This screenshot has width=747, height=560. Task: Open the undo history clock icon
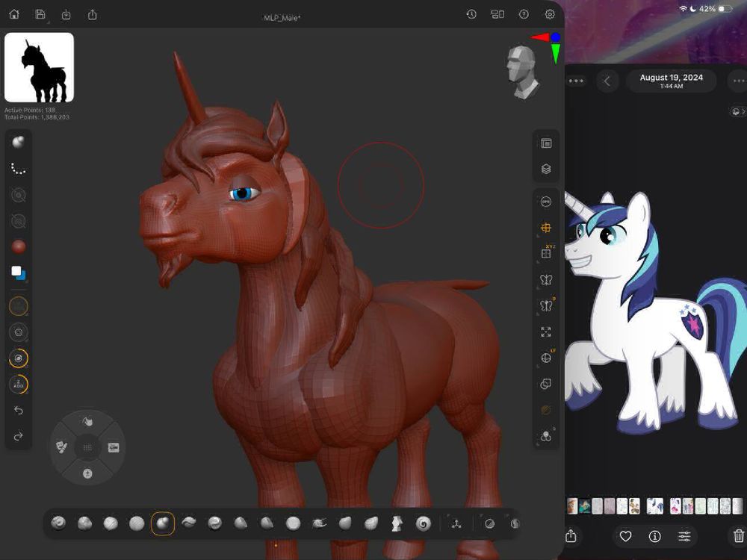471,14
